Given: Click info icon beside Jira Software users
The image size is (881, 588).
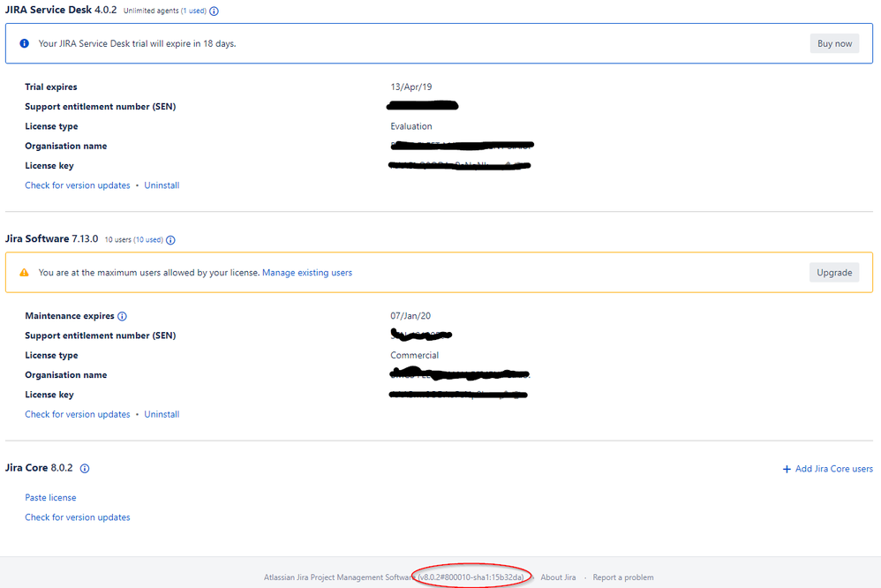Looking at the screenshot, I should [x=170, y=240].
